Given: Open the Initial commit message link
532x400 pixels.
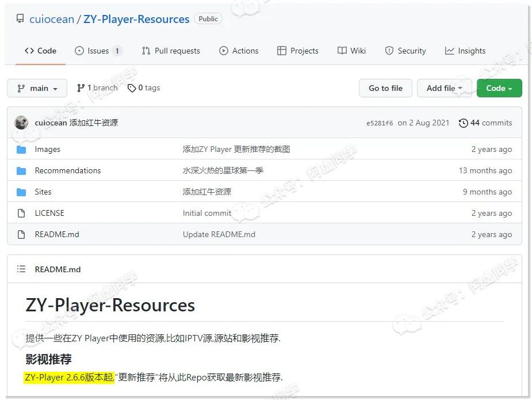Looking at the screenshot, I should [x=207, y=213].
